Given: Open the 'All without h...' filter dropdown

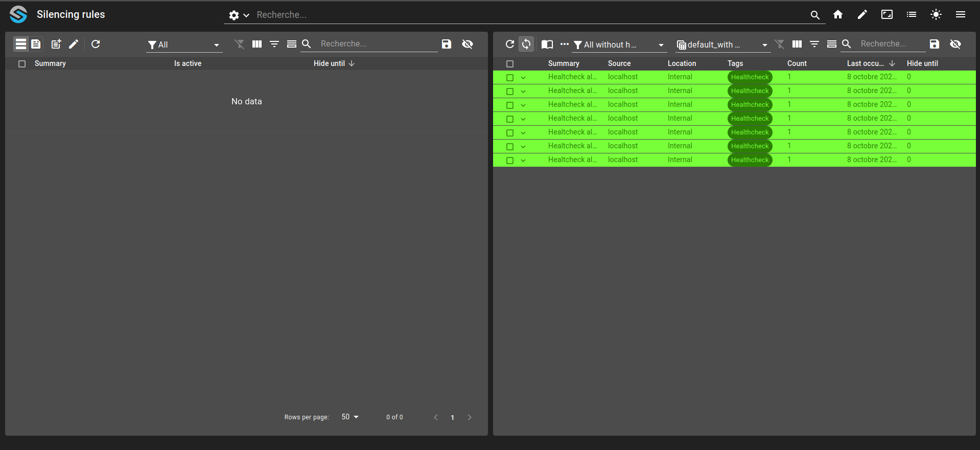Looking at the screenshot, I should (619, 45).
